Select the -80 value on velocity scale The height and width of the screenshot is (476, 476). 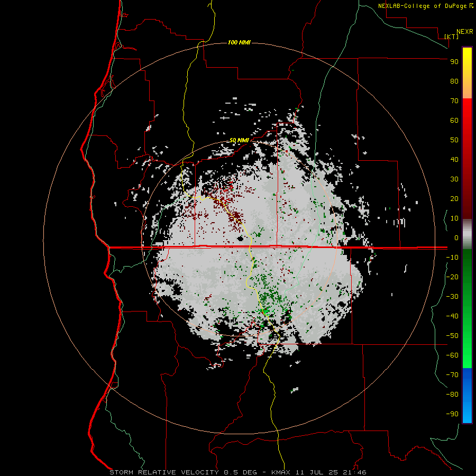[452, 395]
